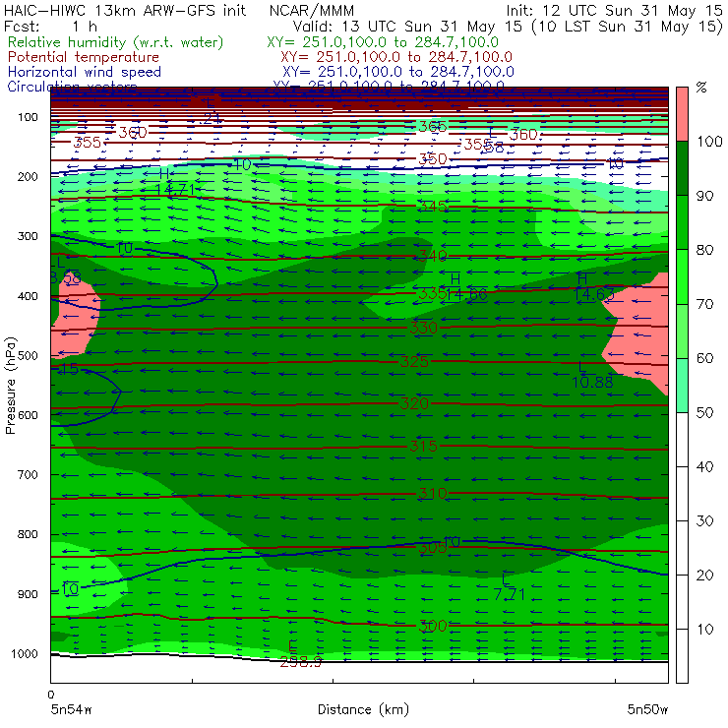
Task: Click the '10.88' wind minimum value
Action: [x=592, y=383]
